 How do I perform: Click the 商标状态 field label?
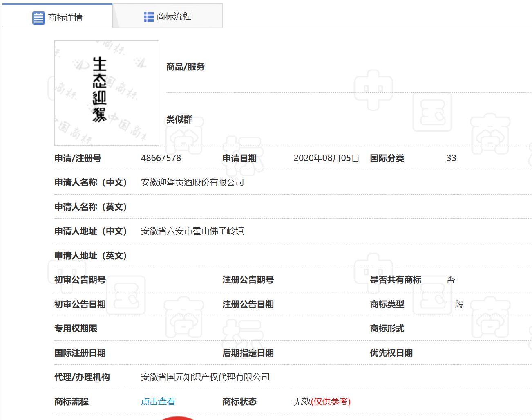[239, 402]
